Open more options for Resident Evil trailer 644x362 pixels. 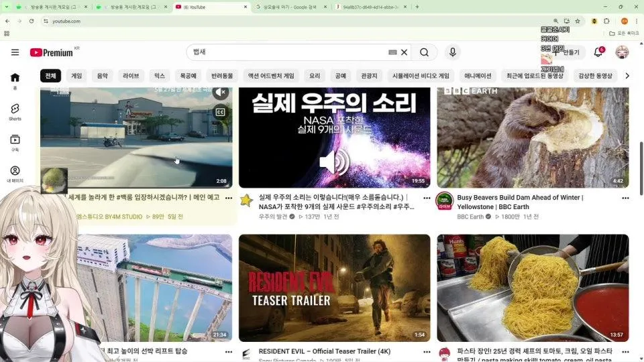click(427, 352)
